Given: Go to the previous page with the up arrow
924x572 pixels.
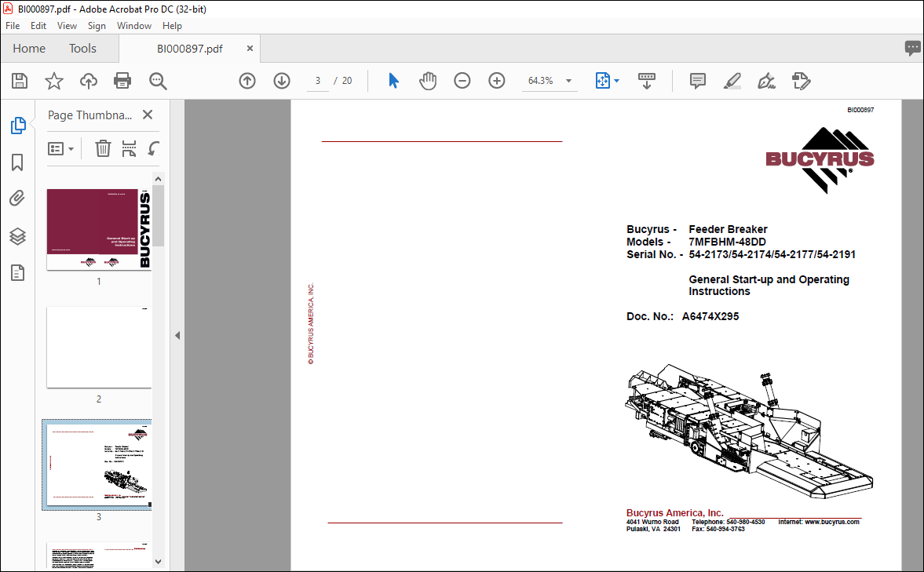Looking at the screenshot, I should pyautogui.click(x=247, y=81).
